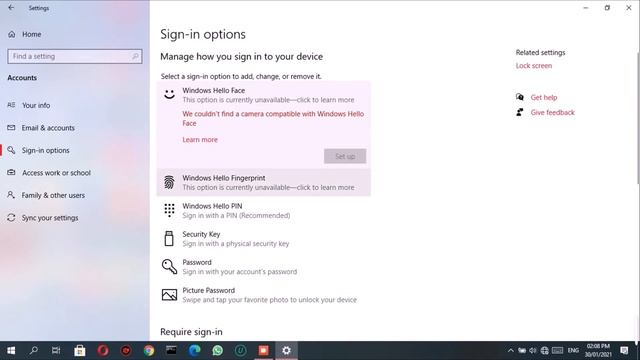Open Task View on the taskbar
Image resolution: width=640 pixels, height=360 pixels.
point(56,350)
